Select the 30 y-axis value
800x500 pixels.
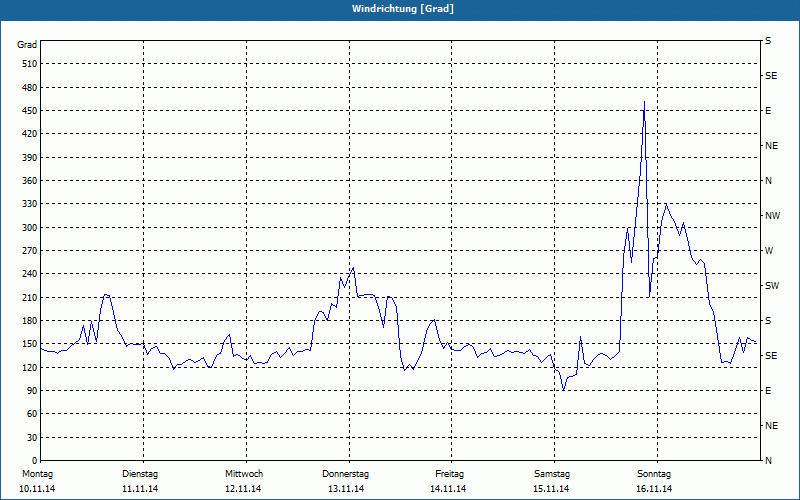pyautogui.click(x=32, y=438)
